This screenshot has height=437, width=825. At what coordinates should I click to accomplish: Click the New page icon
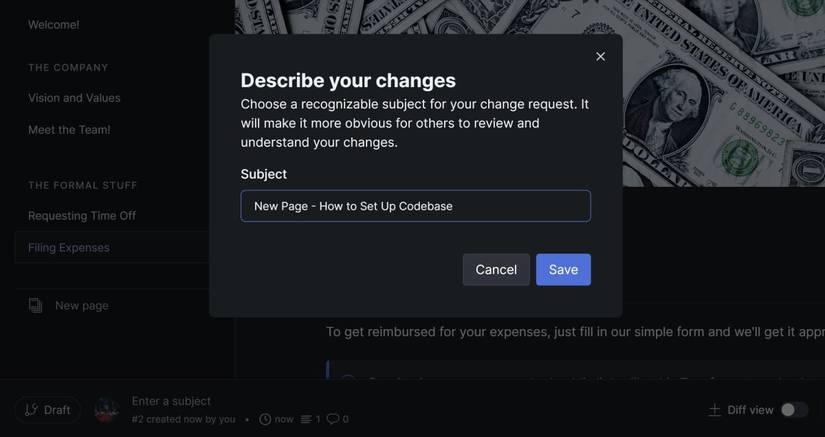(x=36, y=305)
